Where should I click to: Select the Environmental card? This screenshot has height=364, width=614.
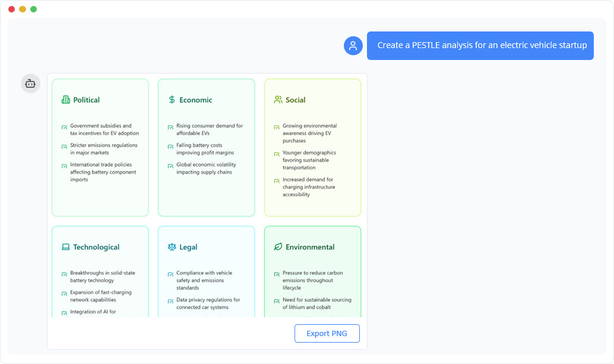[312, 270]
